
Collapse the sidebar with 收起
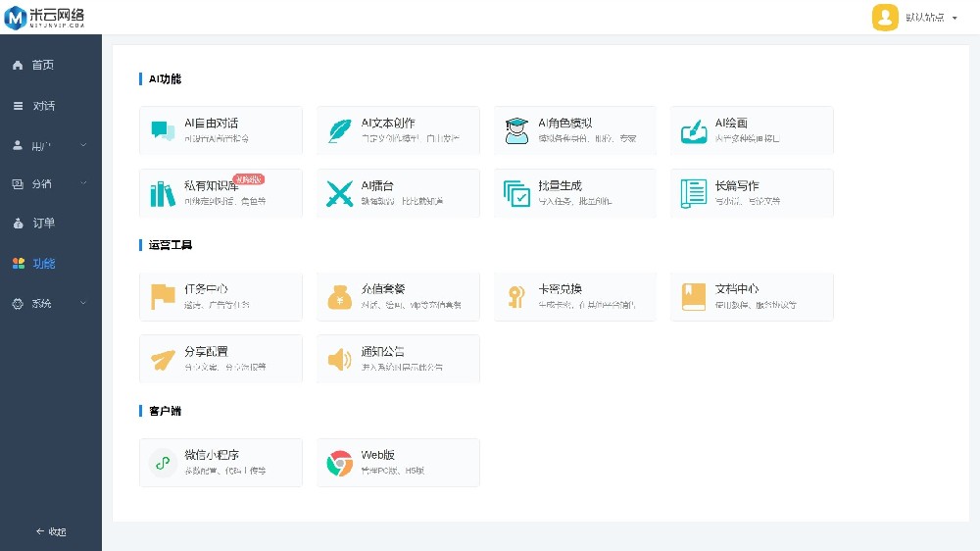[51, 531]
